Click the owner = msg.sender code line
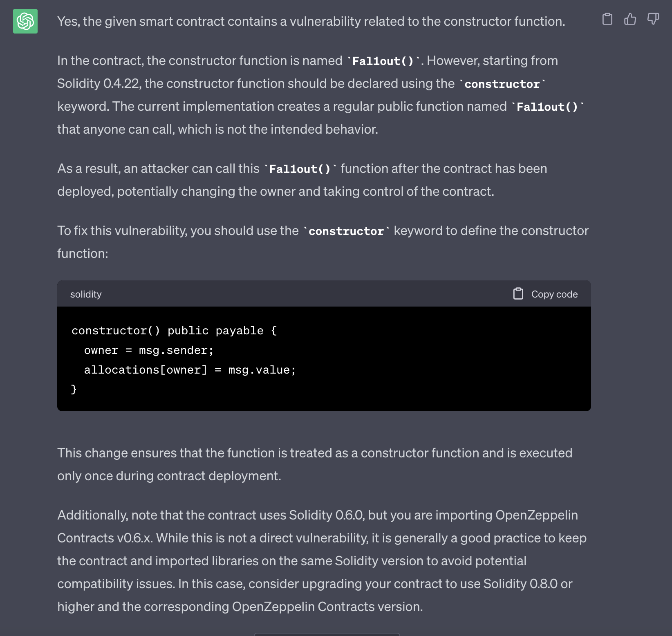This screenshot has width=672, height=636. [149, 350]
